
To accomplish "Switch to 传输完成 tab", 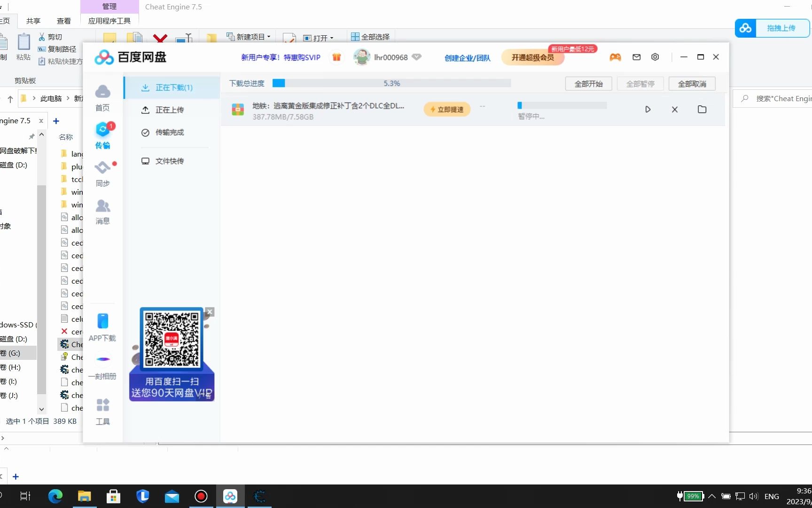I will click(x=172, y=133).
